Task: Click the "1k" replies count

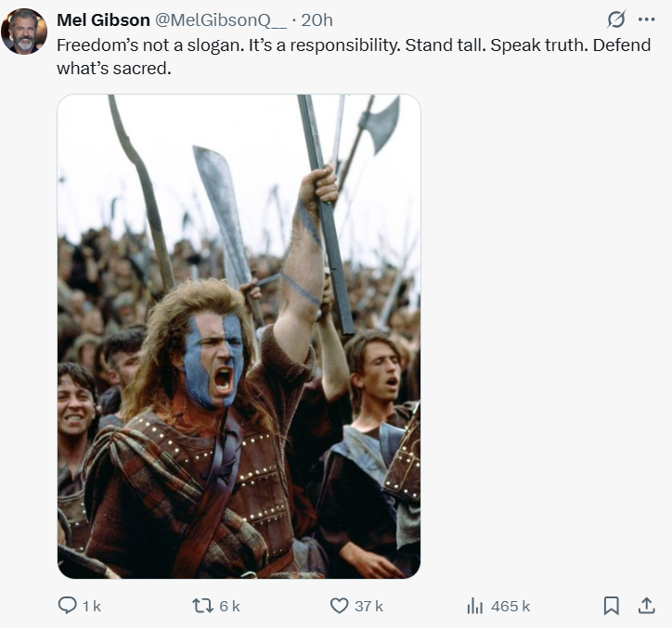Action: click(91, 606)
